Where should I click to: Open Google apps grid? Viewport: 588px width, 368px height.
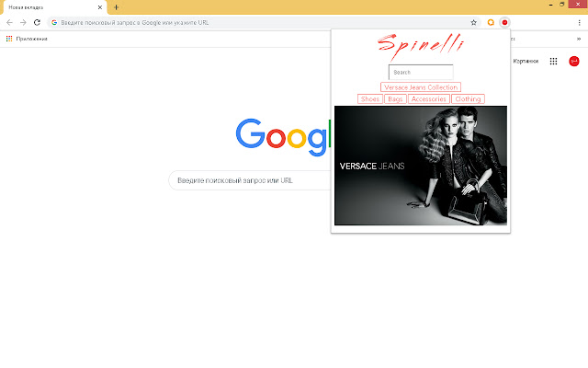pos(553,62)
